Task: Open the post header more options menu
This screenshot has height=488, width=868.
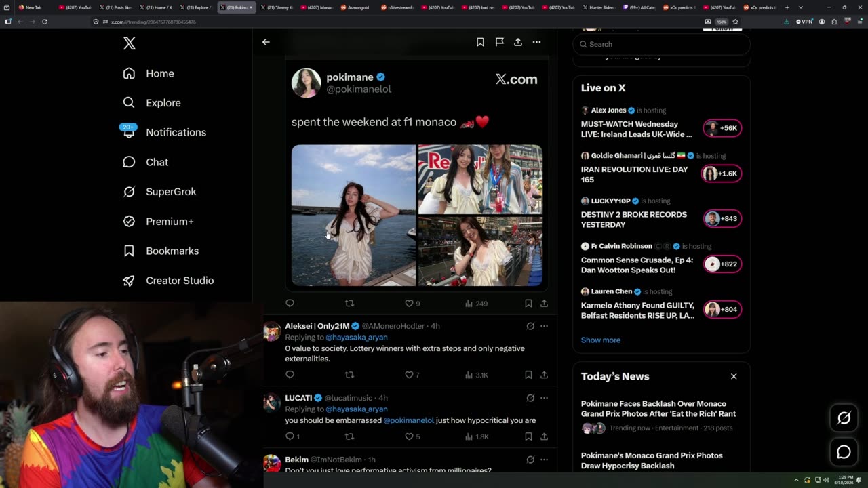Action: click(536, 42)
